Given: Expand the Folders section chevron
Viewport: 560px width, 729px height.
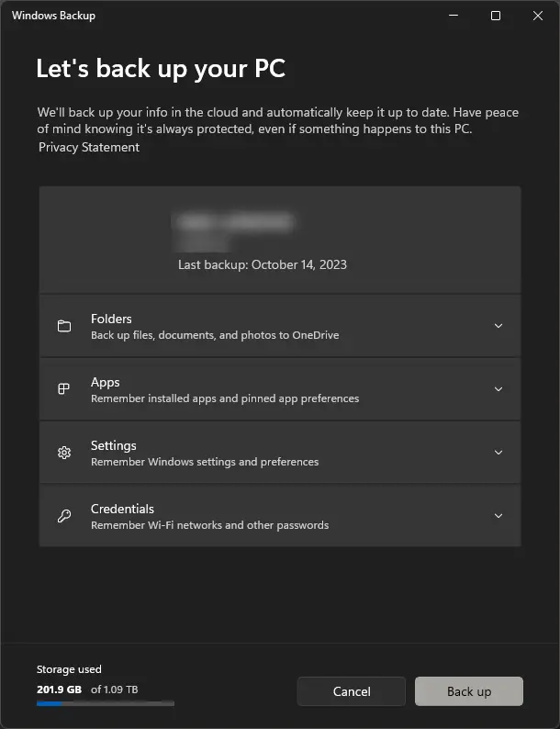Looking at the screenshot, I should 498,326.
